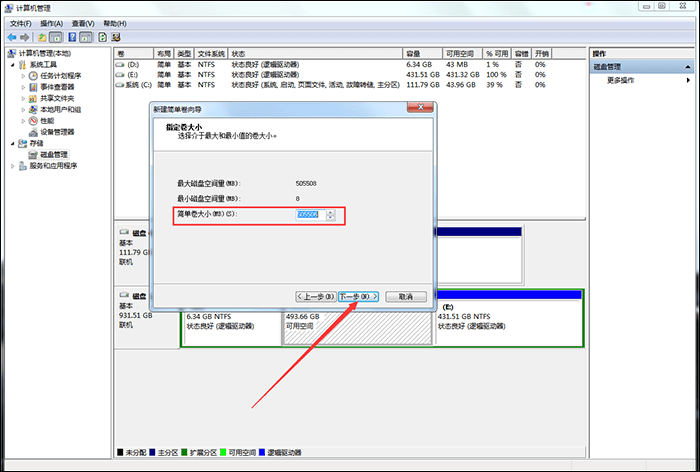Expand the 事件查看器 node
The image size is (700, 472).
click(x=23, y=87)
